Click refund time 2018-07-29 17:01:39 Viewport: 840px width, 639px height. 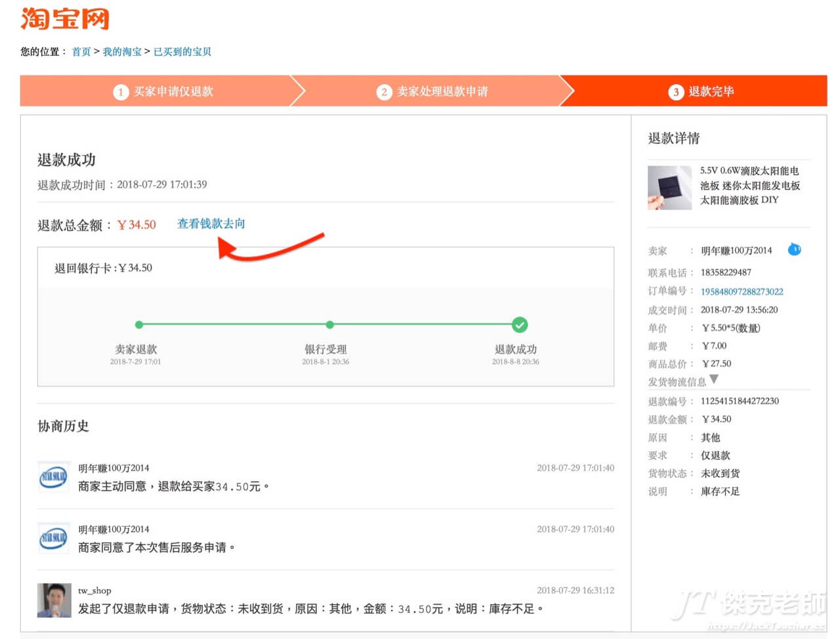162,185
